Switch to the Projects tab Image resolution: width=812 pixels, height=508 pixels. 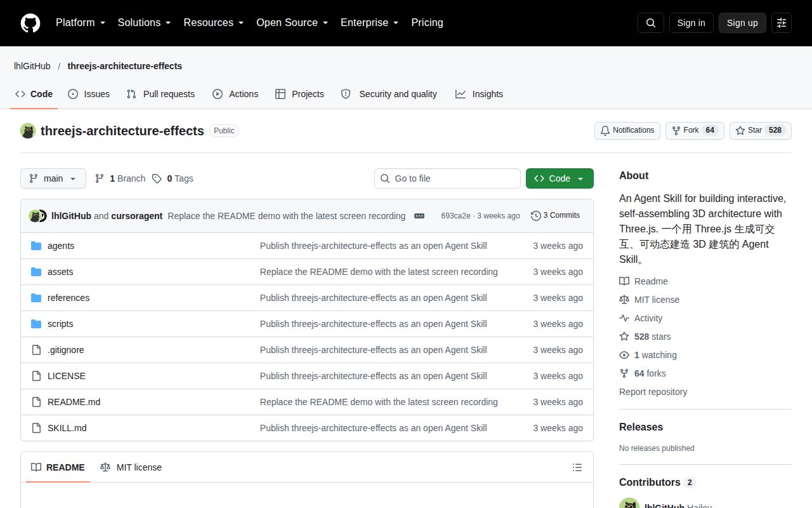(299, 94)
